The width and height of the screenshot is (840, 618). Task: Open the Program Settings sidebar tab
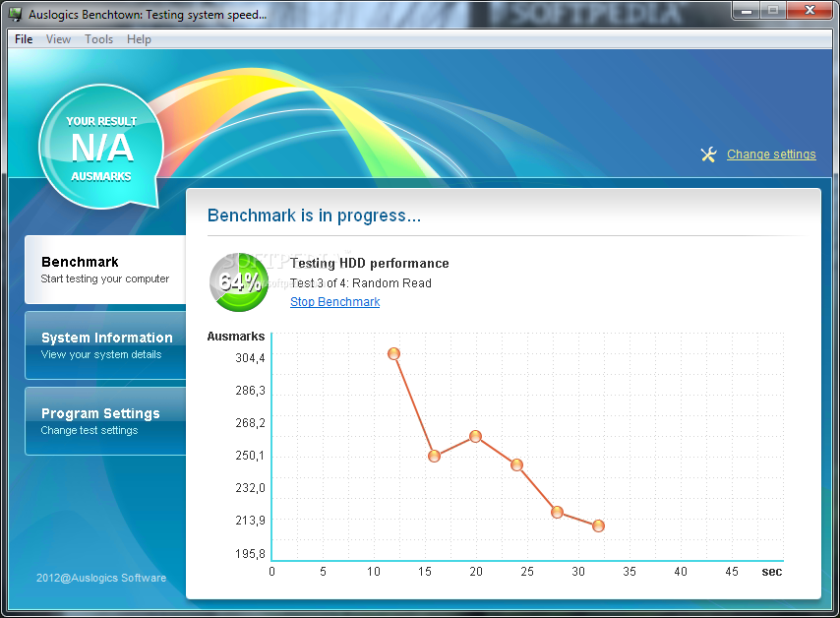click(x=105, y=421)
